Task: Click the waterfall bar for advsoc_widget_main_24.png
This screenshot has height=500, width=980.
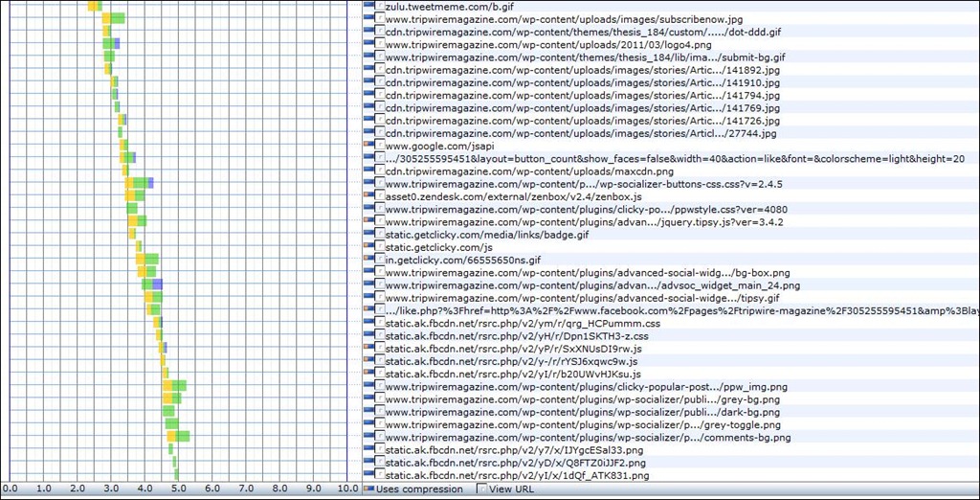Action: [x=152, y=284]
